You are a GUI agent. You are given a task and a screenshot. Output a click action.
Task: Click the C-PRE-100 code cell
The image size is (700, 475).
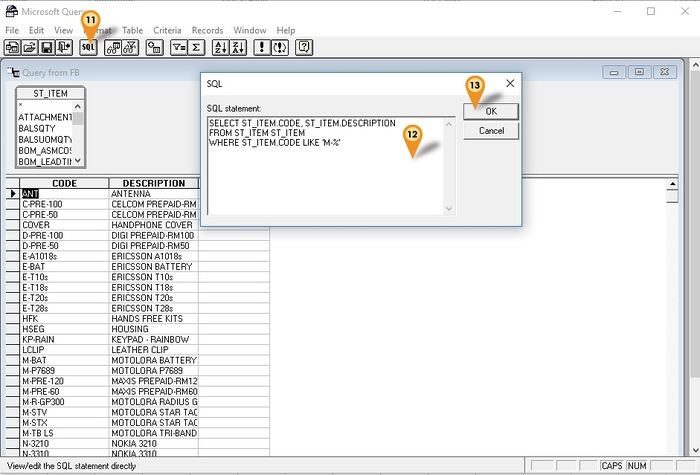(x=64, y=204)
